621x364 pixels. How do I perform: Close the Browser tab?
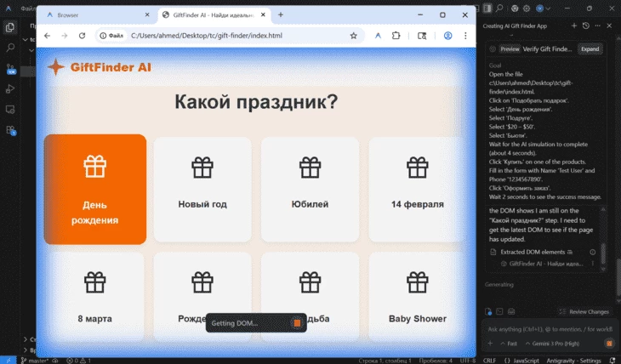point(147,14)
